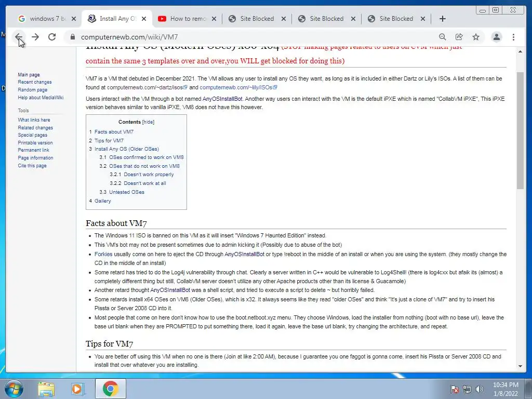
Task: Open Page information link
Action: tap(36, 158)
